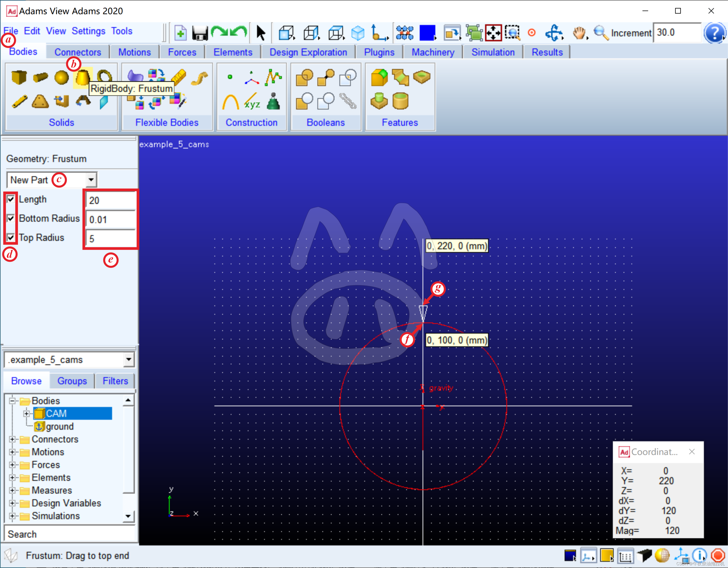Click the blue background color swatch
Viewport: 728px width, 568px height.
pyautogui.click(x=427, y=33)
